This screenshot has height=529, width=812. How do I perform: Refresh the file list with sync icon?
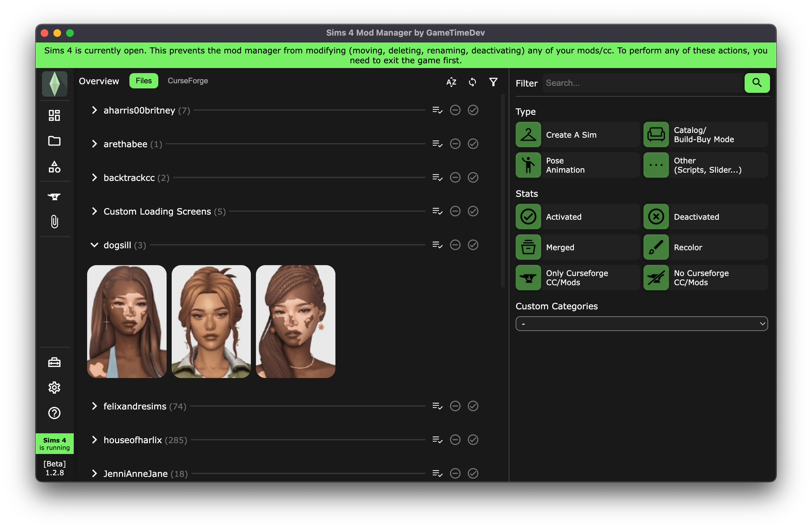[x=472, y=82]
